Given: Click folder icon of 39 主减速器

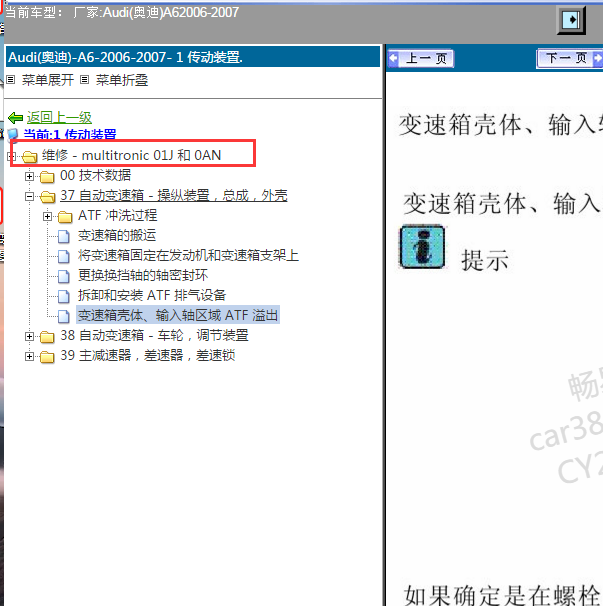Looking at the screenshot, I should [47, 356].
